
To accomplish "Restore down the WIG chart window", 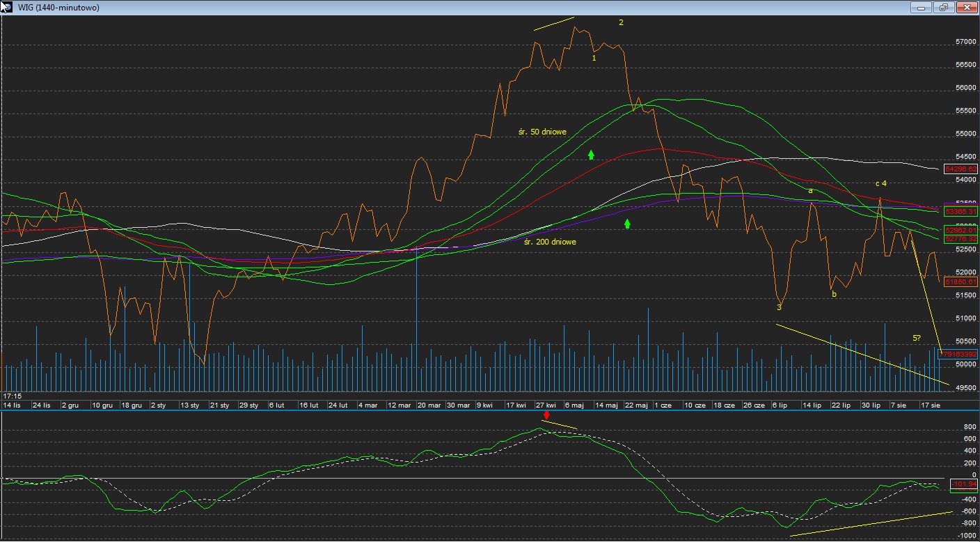I will pyautogui.click(x=944, y=7).
